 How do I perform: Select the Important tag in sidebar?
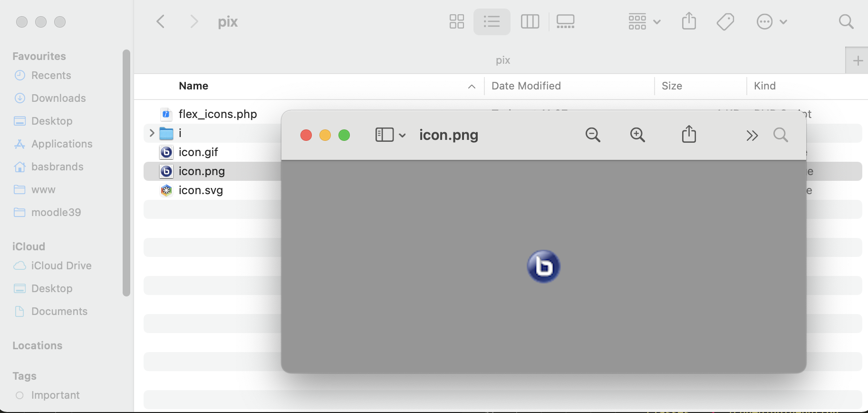click(x=55, y=395)
